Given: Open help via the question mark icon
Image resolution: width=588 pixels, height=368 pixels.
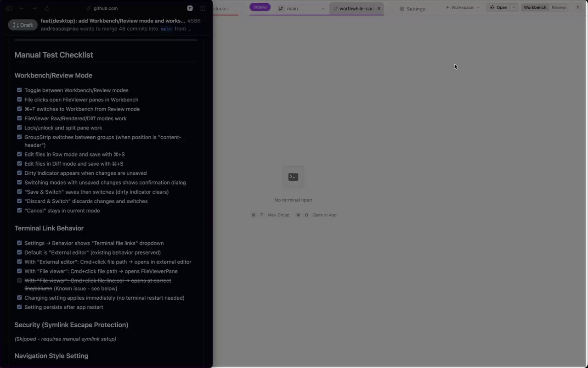Looking at the screenshot, I should pyautogui.click(x=578, y=7).
